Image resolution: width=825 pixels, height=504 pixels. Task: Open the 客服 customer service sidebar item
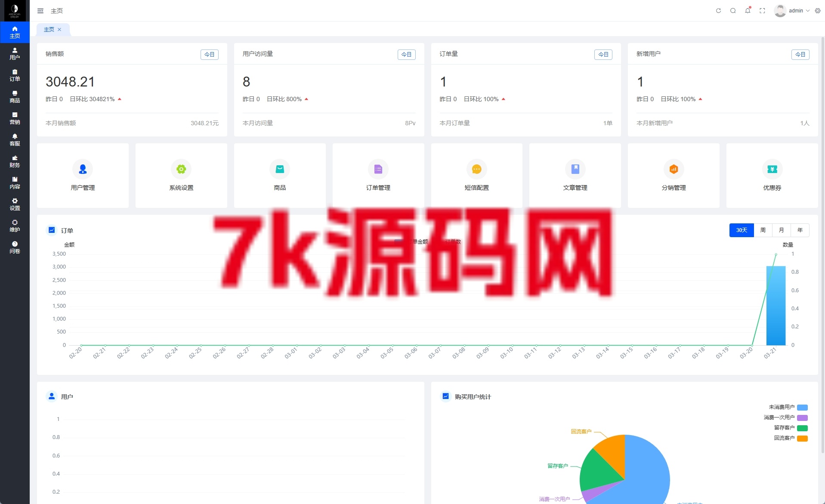[15, 140]
